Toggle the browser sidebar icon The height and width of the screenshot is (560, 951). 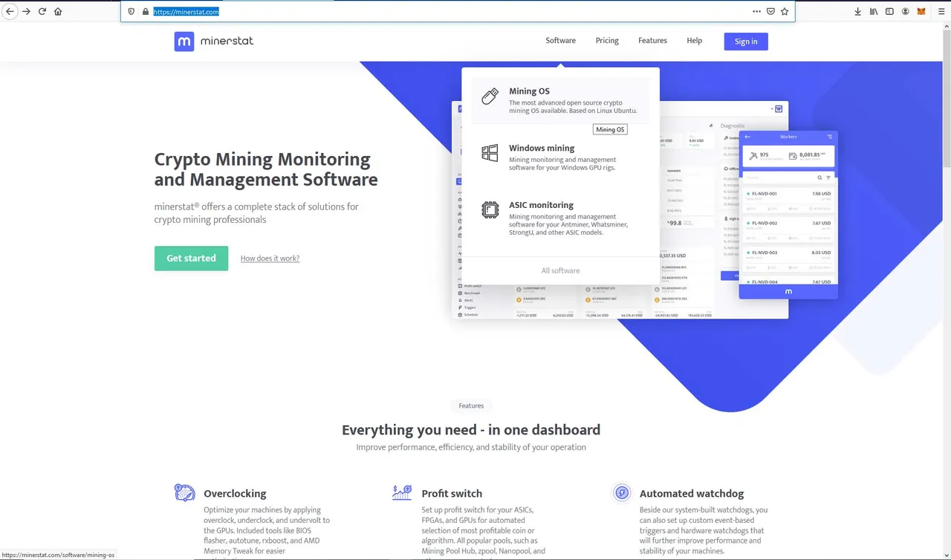click(889, 11)
